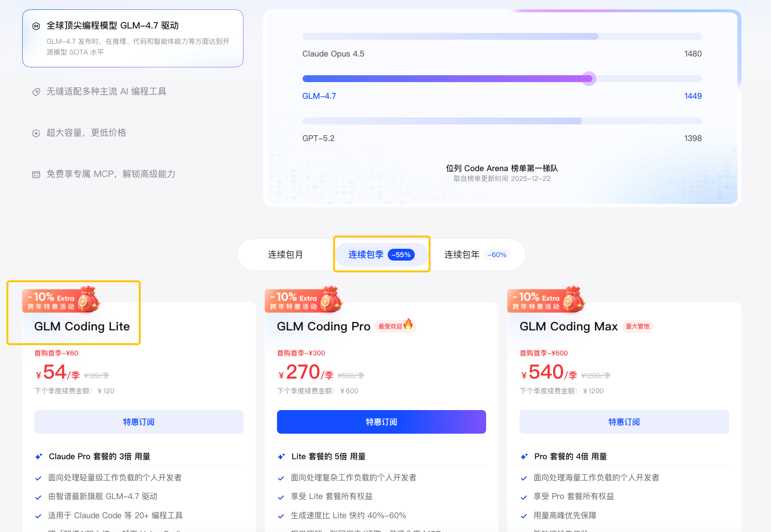Click 下个季度续费金额: ¥600 text
771x532 pixels.
tap(318, 391)
